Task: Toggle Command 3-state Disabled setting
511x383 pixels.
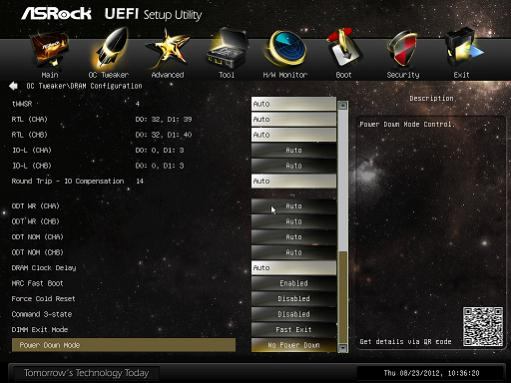Action: pyautogui.click(x=294, y=314)
